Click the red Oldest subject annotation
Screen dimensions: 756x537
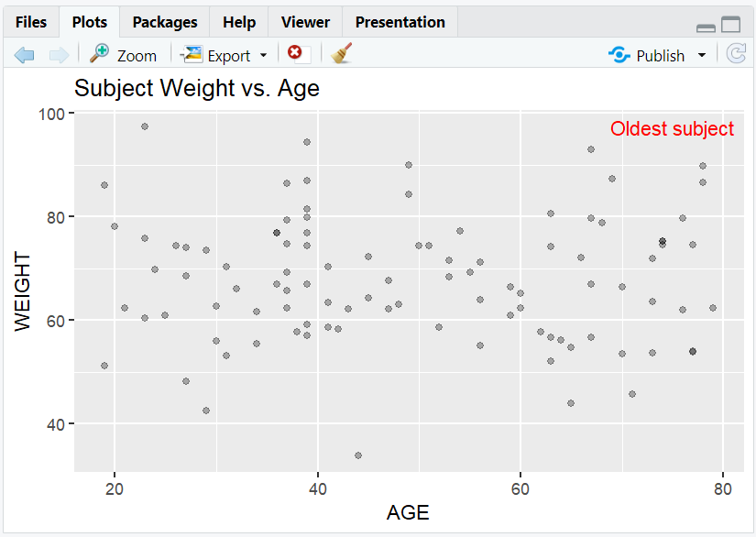point(672,129)
